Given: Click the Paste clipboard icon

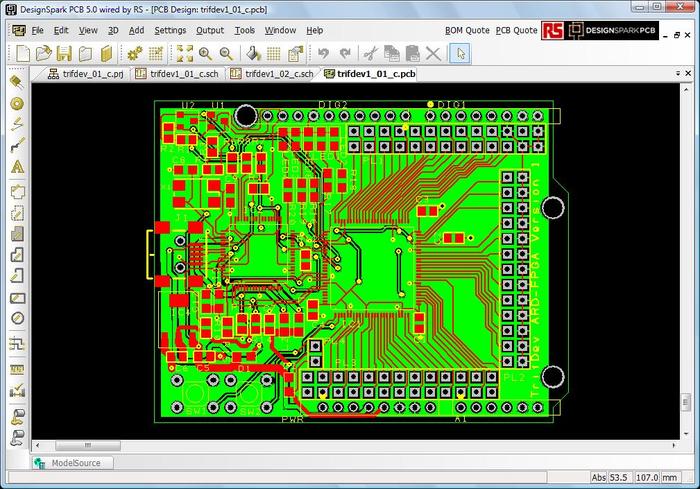Looking at the screenshot, I should click(412, 54).
